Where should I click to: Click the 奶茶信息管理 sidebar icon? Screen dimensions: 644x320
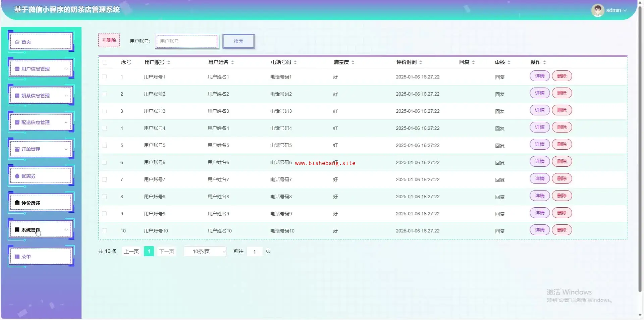point(17,96)
